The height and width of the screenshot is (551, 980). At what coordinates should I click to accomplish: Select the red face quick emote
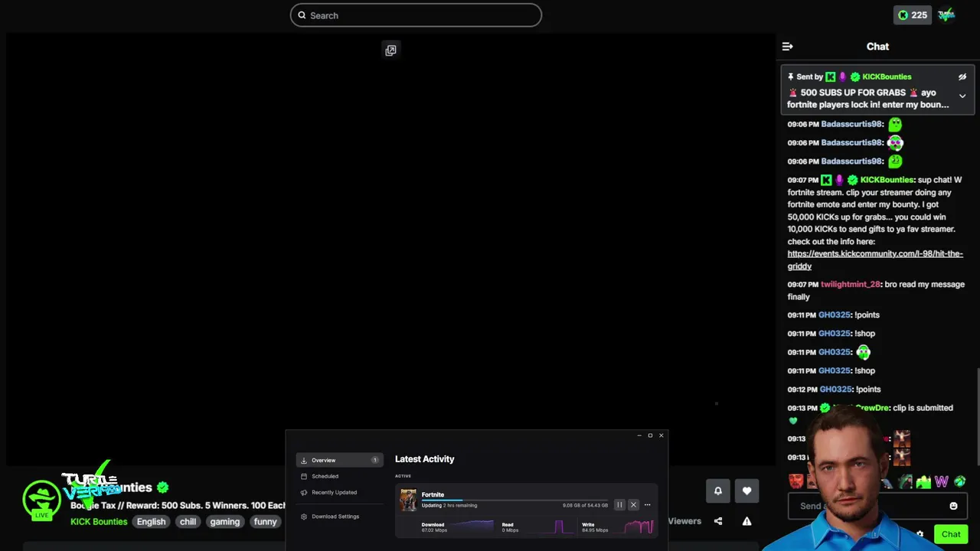coord(796,481)
